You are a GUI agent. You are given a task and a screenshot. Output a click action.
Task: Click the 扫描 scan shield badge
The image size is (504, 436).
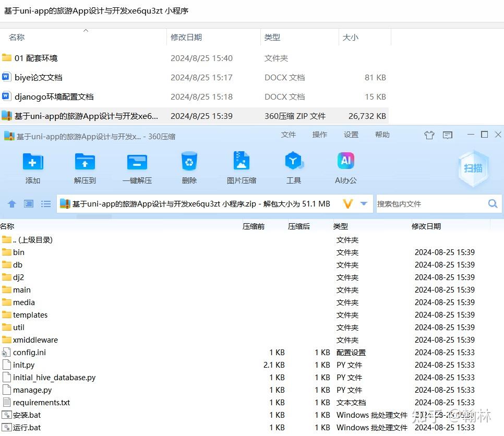tap(473, 168)
